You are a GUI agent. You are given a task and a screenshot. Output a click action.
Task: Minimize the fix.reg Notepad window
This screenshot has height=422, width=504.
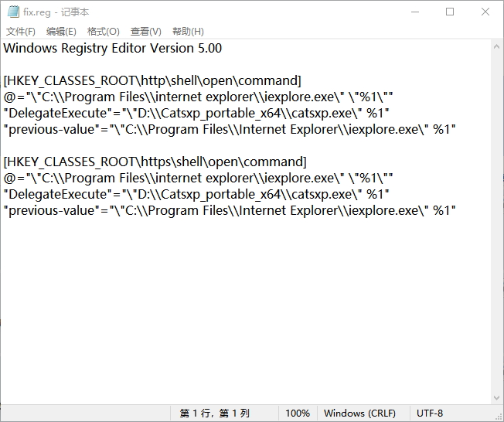(415, 12)
